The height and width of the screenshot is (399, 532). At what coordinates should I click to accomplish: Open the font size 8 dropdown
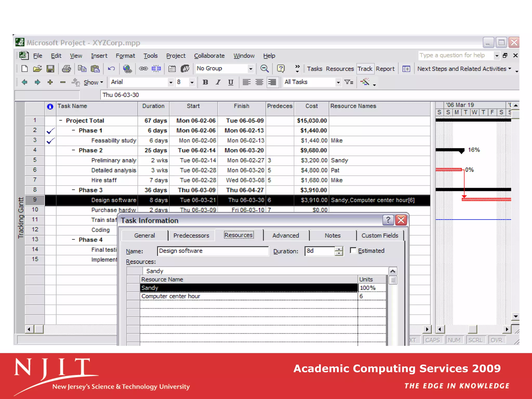coord(192,83)
